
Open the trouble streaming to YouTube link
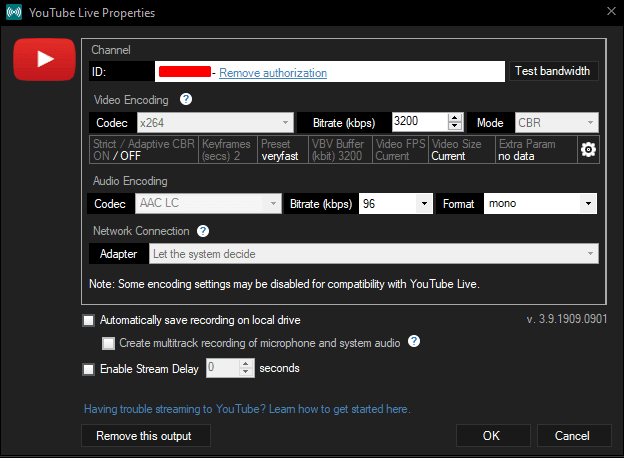pos(247,409)
